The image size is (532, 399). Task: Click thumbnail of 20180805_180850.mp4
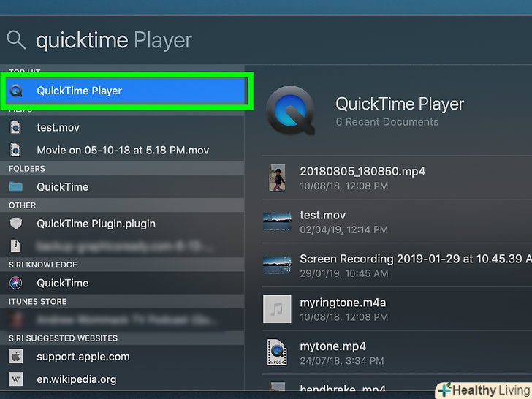pyautogui.click(x=277, y=178)
